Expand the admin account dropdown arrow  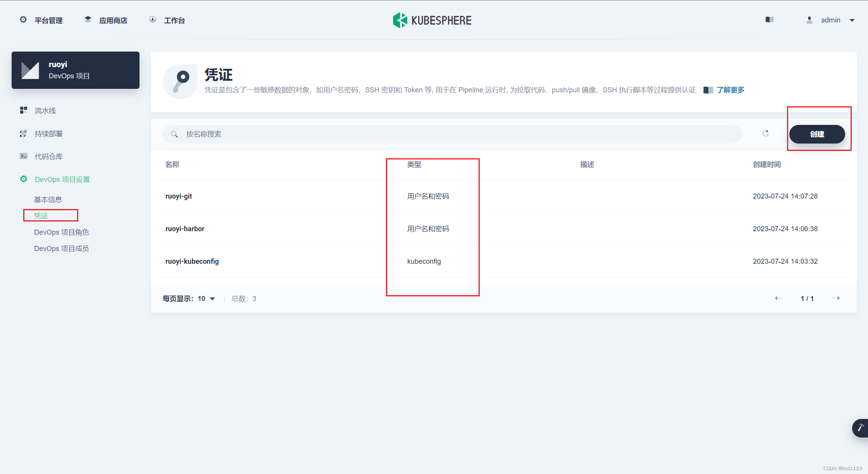point(852,20)
